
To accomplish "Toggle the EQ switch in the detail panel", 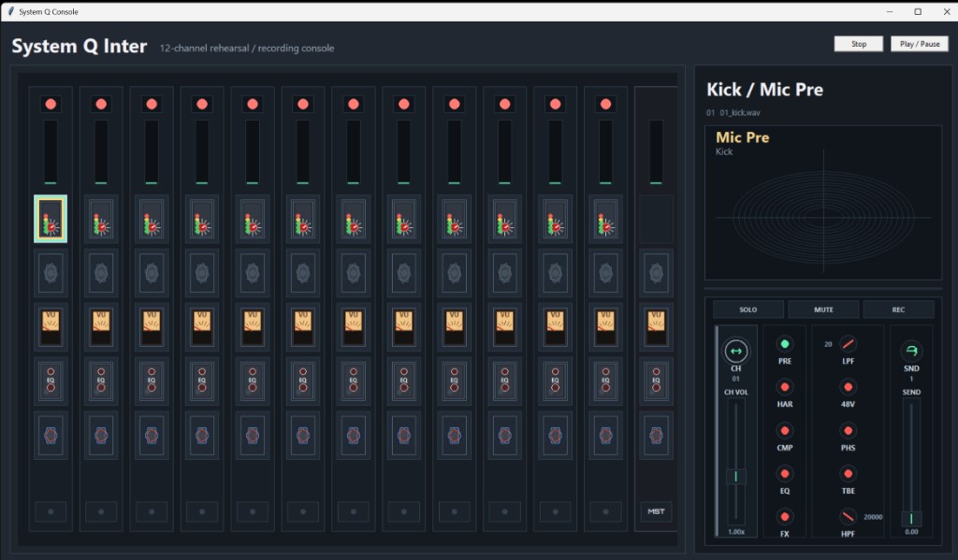I will click(785, 473).
